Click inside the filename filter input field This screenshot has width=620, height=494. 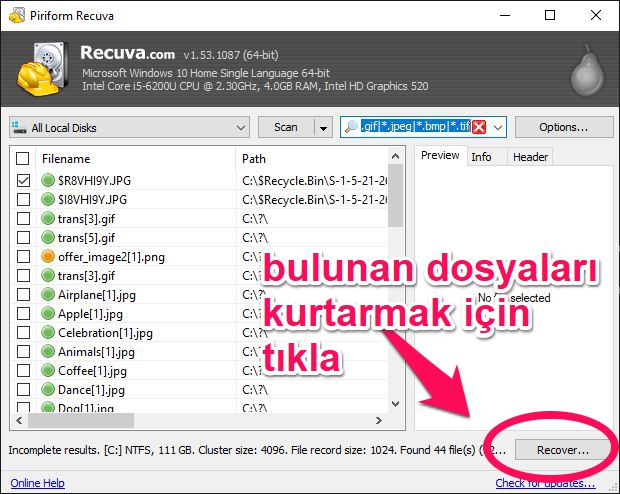415,127
